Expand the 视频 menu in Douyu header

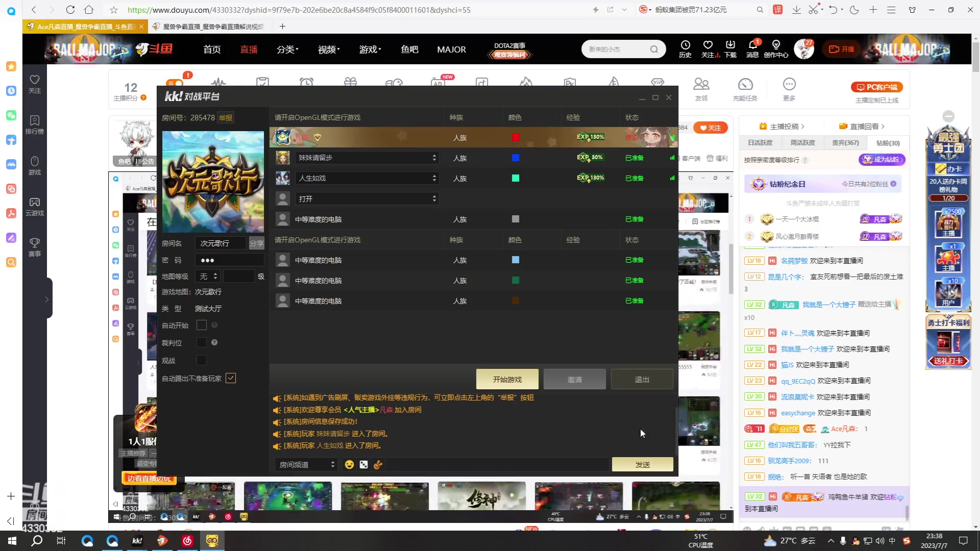click(329, 49)
